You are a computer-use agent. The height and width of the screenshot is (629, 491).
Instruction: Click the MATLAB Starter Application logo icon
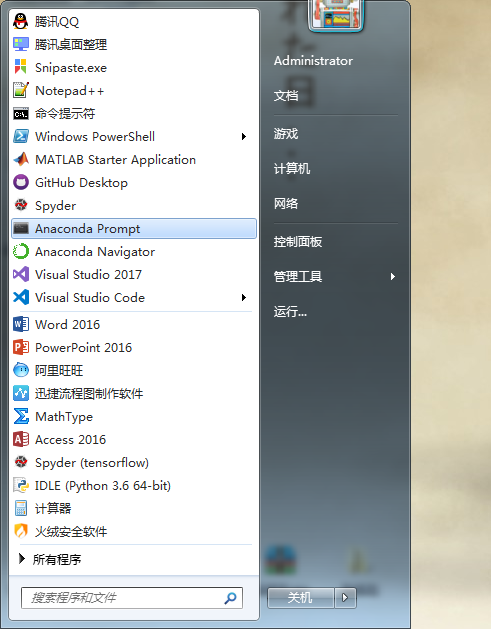click(x=20, y=159)
